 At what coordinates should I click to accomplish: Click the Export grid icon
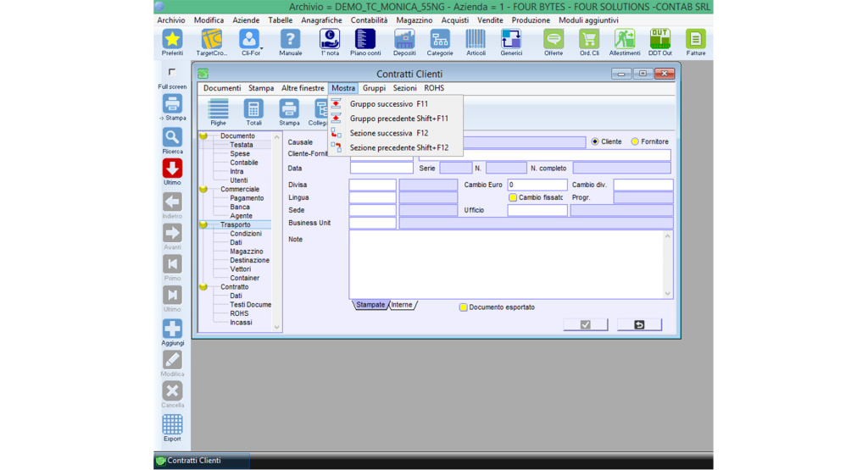point(172,424)
